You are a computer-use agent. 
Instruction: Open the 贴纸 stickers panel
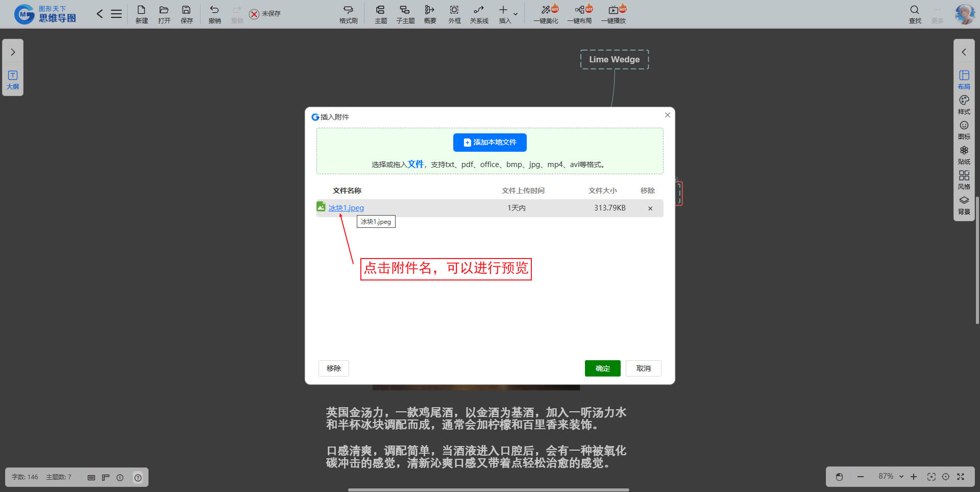(964, 155)
